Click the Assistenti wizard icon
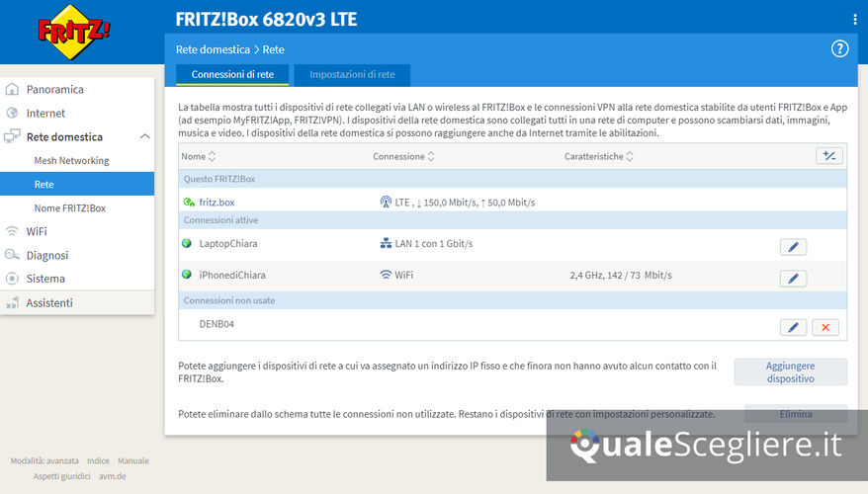Screen dimensions: 868x494 12,302
